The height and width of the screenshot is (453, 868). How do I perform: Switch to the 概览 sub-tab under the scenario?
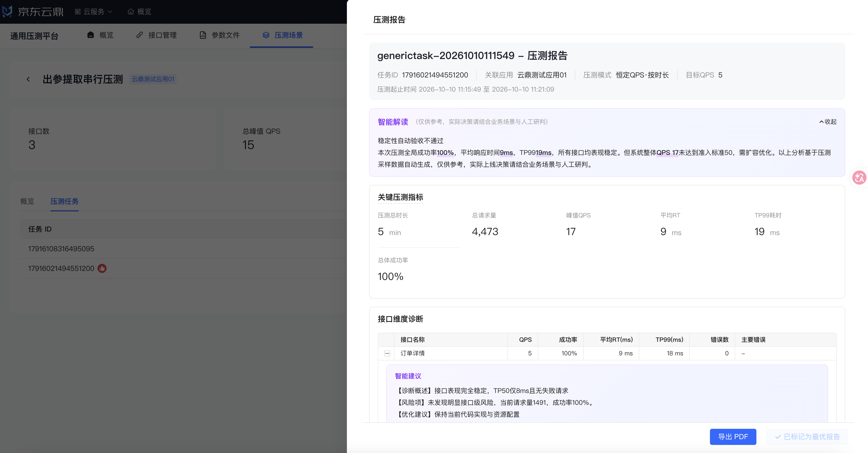click(27, 201)
